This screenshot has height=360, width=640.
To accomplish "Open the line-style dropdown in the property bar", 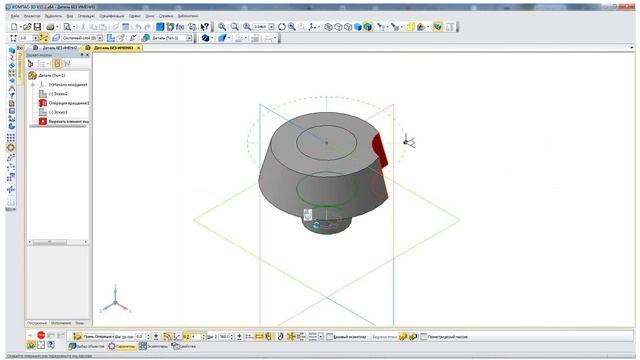I will 320,336.
